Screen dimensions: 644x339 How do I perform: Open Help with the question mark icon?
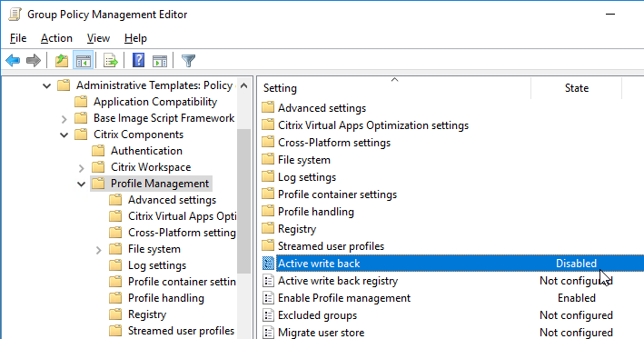[138, 60]
